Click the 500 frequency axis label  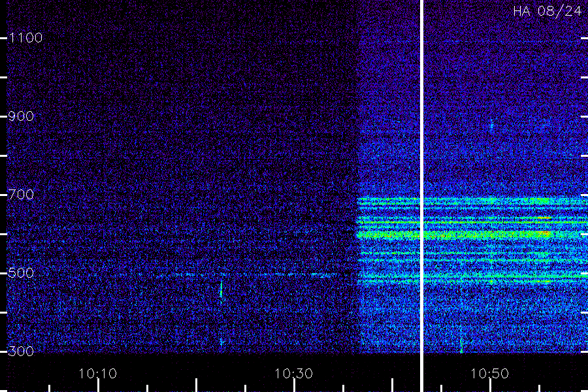(x=21, y=272)
